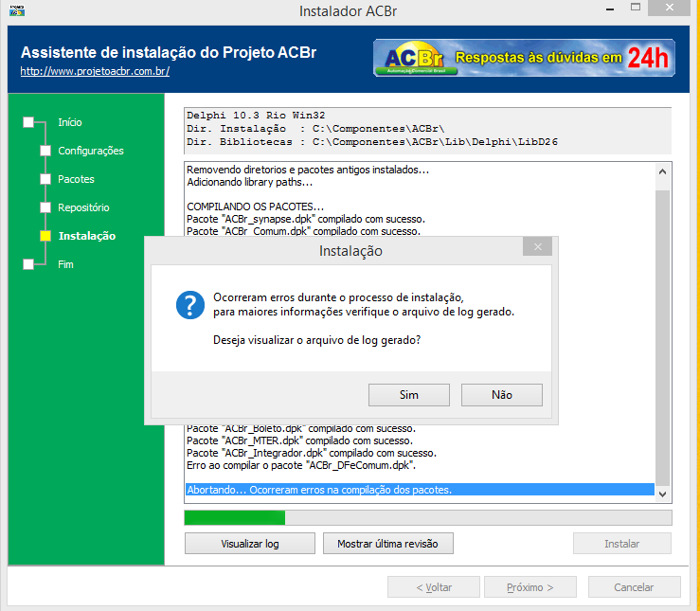Click the log vertical scrollbar thumb

662,337
